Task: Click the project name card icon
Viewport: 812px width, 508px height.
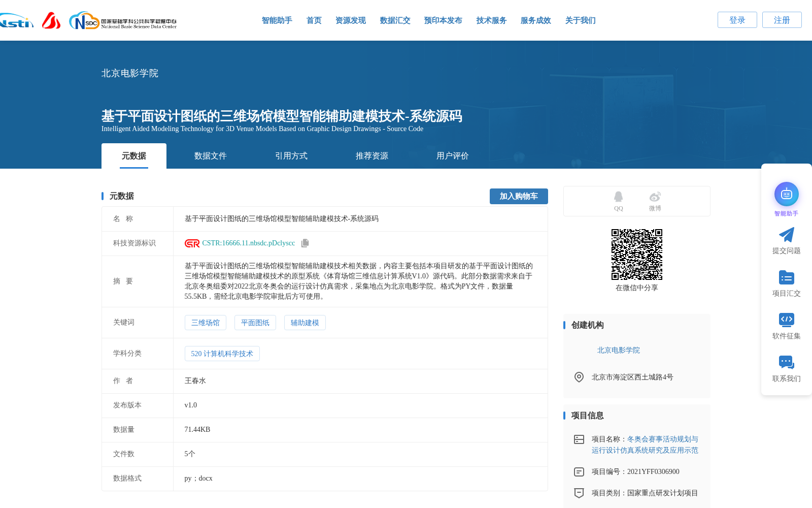Action: click(x=579, y=439)
